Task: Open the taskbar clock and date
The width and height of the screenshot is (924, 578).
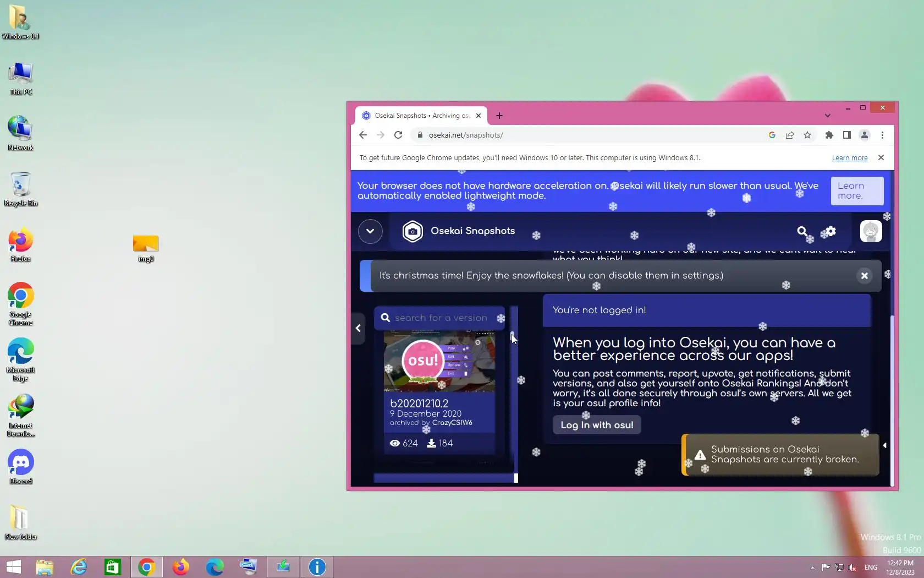Action: (900, 568)
